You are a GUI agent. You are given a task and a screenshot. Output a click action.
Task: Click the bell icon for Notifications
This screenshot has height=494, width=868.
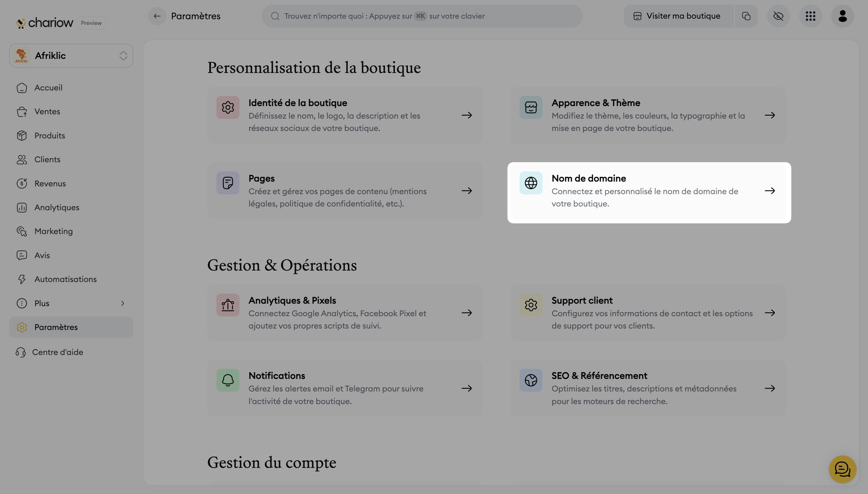click(x=228, y=380)
